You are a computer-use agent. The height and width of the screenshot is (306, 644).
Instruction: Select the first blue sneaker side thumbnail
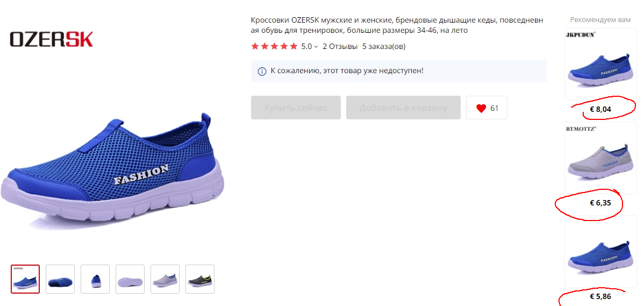click(25, 279)
